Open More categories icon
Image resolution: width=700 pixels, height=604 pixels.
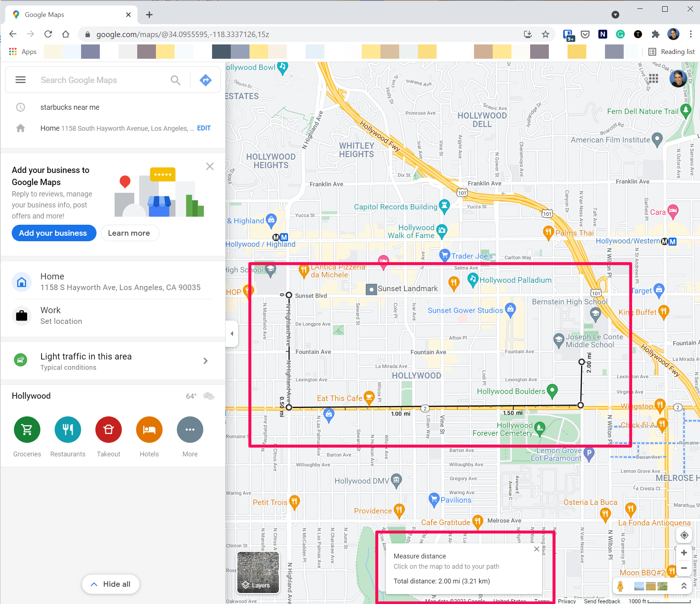190,430
